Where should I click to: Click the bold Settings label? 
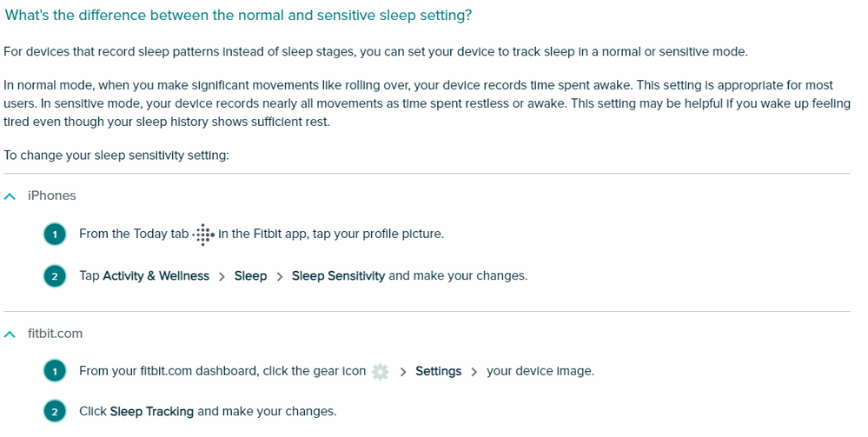(x=438, y=371)
